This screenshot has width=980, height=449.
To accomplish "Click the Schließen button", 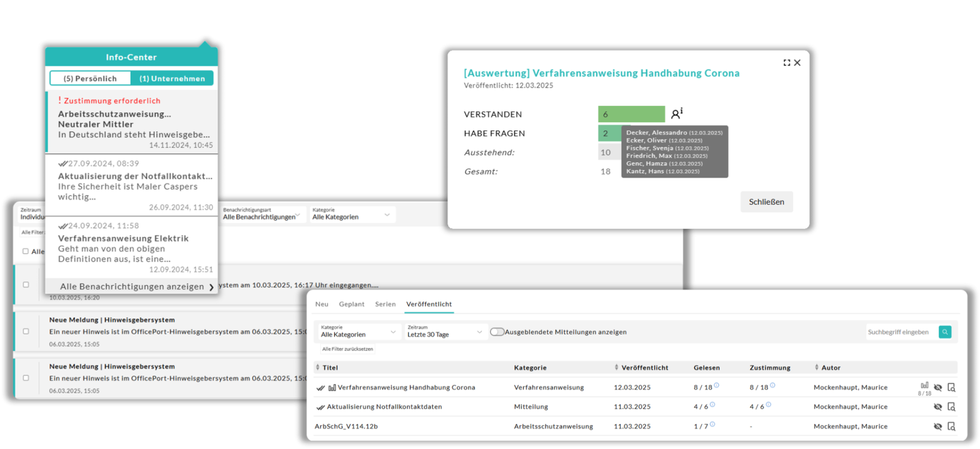I will [x=766, y=202].
